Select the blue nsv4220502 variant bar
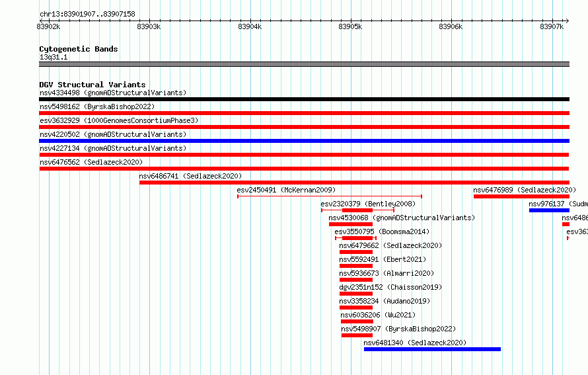This screenshot has height=375, width=588. point(304,141)
